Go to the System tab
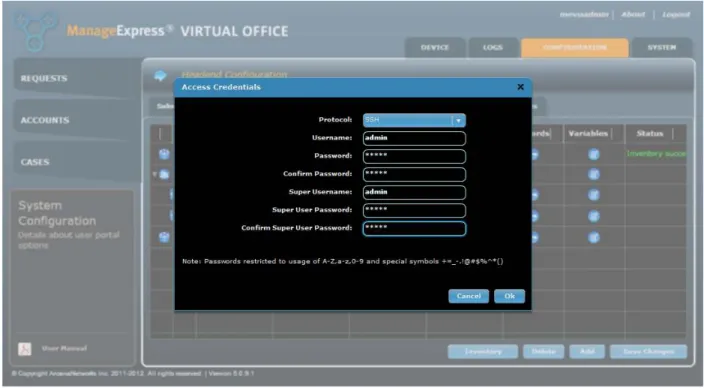The image size is (704, 388). pos(661,48)
